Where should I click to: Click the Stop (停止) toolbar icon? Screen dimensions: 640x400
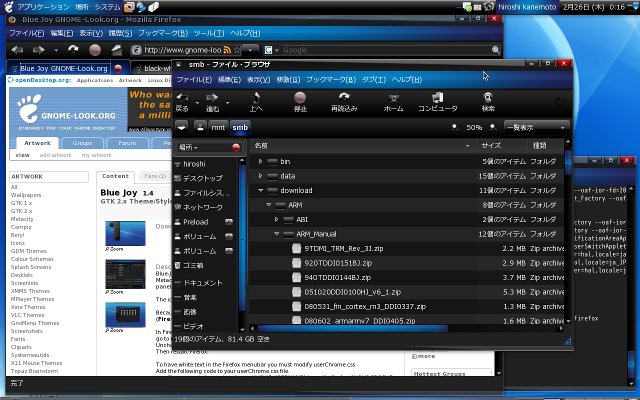point(301,99)
